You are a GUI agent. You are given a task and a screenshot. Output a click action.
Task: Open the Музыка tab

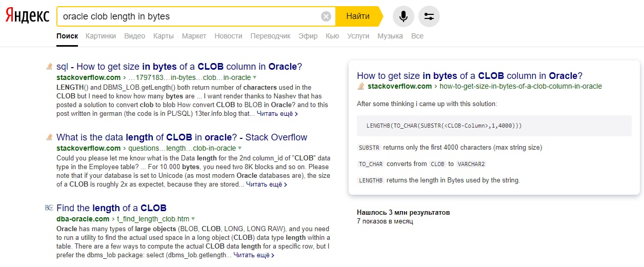[390, 36]
